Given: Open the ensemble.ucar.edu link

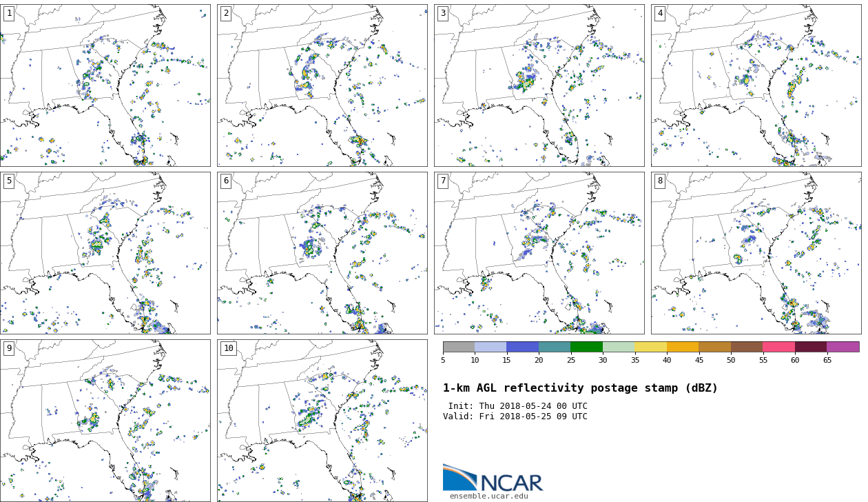Looking at the screenshot, I should coord(488,496).
